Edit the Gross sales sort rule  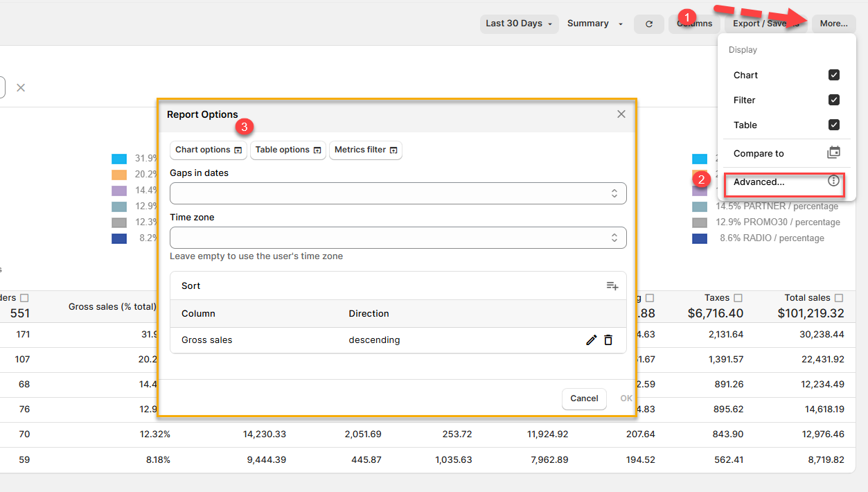coord(591,340)
